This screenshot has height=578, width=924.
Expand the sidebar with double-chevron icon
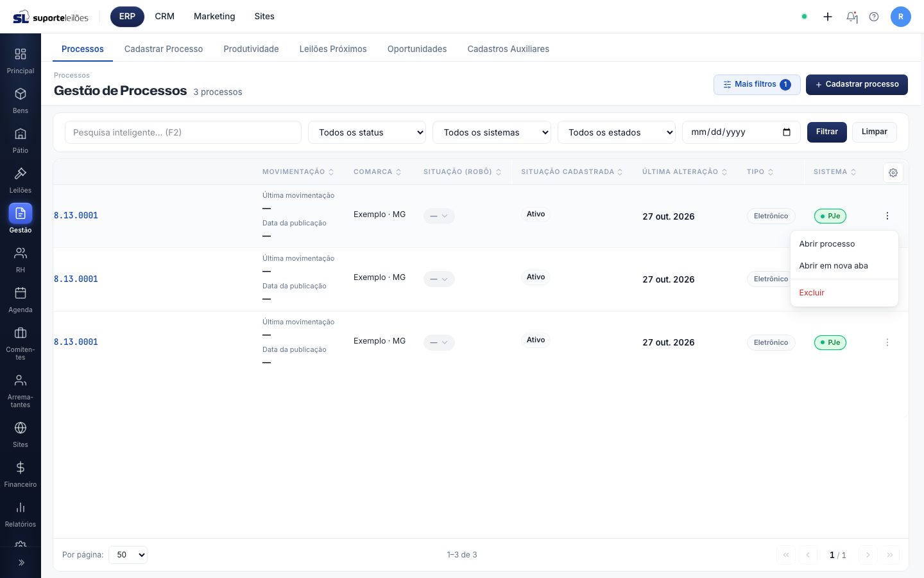pyautogui.click(x=21, y=563)
